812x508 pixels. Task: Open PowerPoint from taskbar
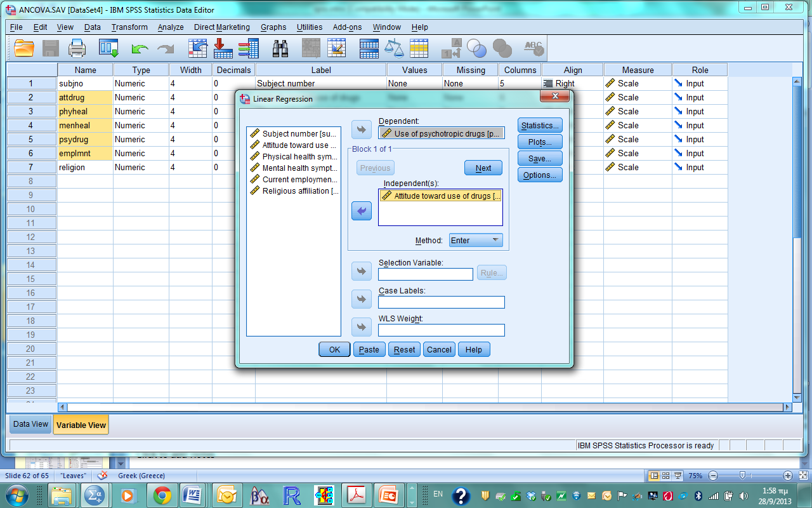(x=388, y=495)
